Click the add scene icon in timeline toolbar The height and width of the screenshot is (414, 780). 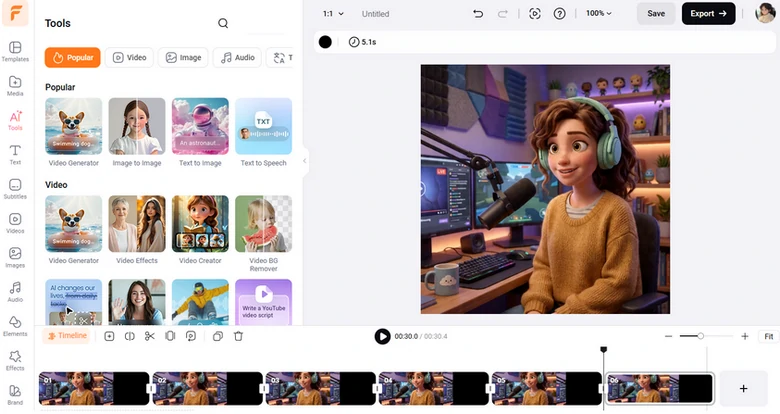point(109,336)
